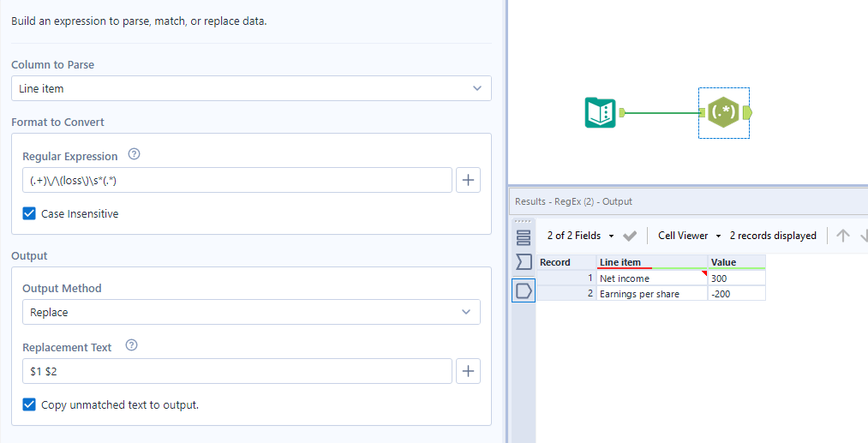Select the output anchor icon in Results sidebar
Viewport: 868px width, 443px height.
pyautogui.click(x=524, y=290)
